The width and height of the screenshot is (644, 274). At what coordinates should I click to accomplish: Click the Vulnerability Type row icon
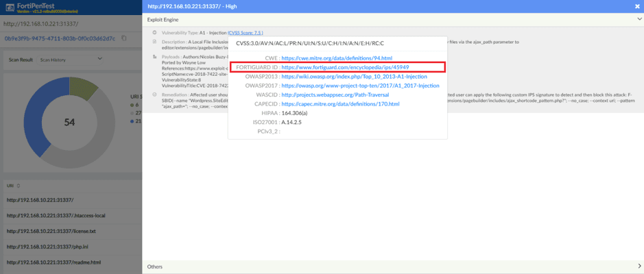coord(154,32)
